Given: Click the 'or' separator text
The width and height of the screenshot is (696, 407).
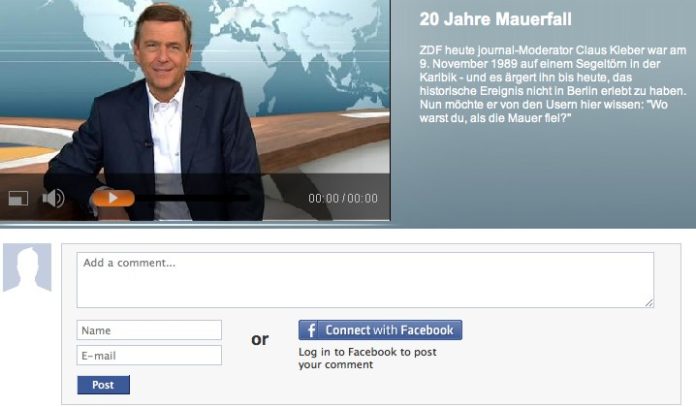Looking at the screenshot, I should pos(260,340).
